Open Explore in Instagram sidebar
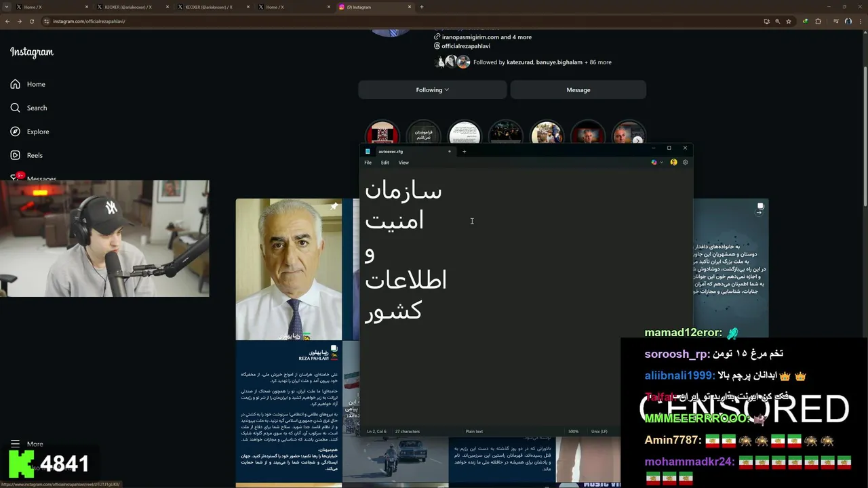 (29, 131)
